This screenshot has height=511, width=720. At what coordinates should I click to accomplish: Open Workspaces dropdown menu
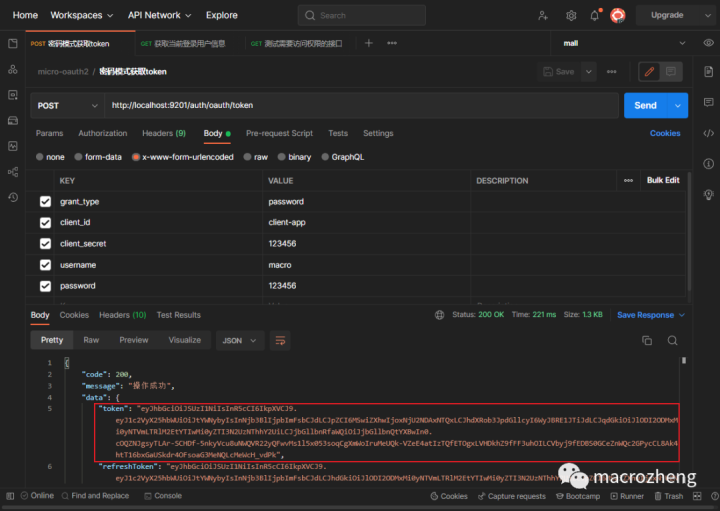pyautogui.click(x=82, y=16)
